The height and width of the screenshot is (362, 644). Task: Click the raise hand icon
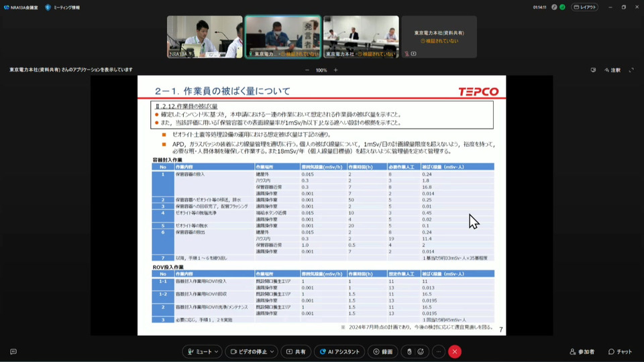tap(409, 352)
